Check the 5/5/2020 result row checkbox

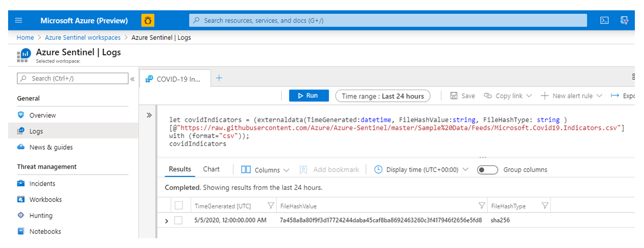pos(178,220)
